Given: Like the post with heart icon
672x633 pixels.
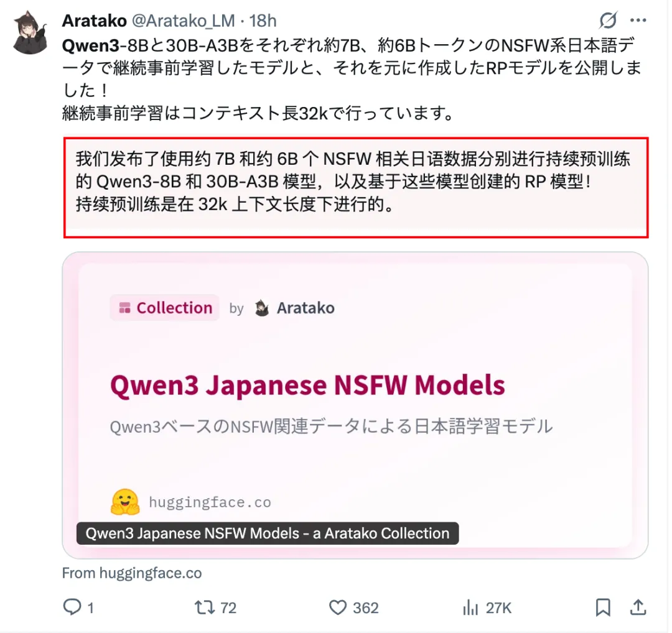Looking at the screenshot, I should coord(338,608).
